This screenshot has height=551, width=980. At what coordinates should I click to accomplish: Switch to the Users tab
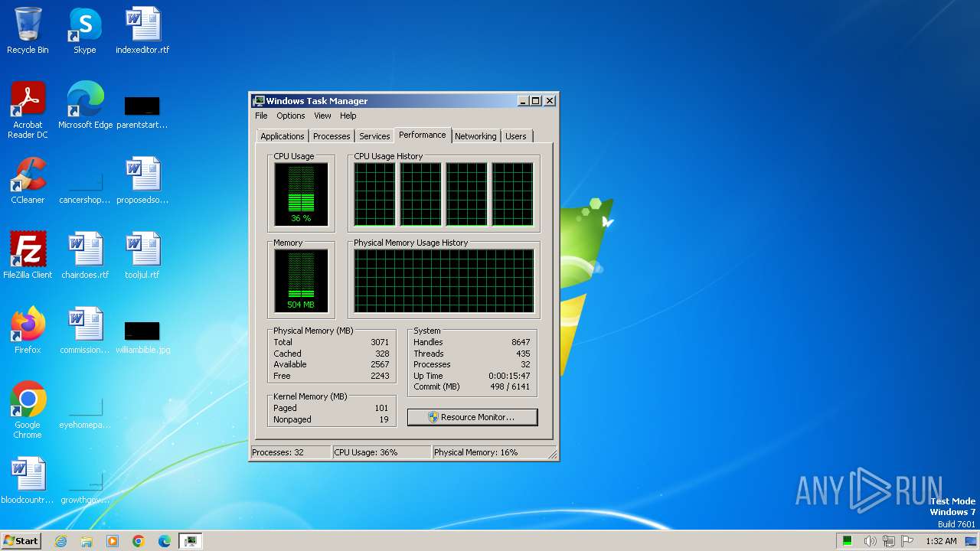(x=516, y=136)
